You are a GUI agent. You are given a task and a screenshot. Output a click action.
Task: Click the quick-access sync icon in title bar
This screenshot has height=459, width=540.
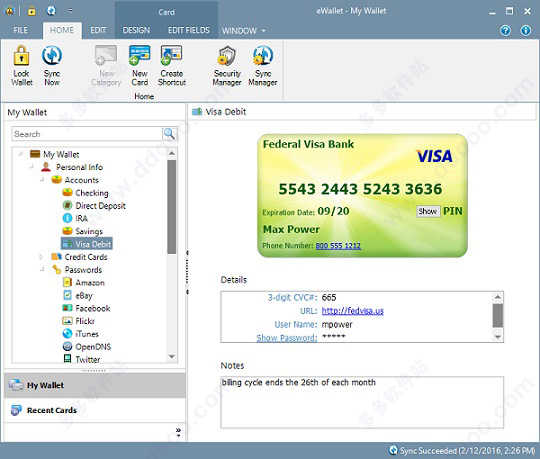(51, 11)
